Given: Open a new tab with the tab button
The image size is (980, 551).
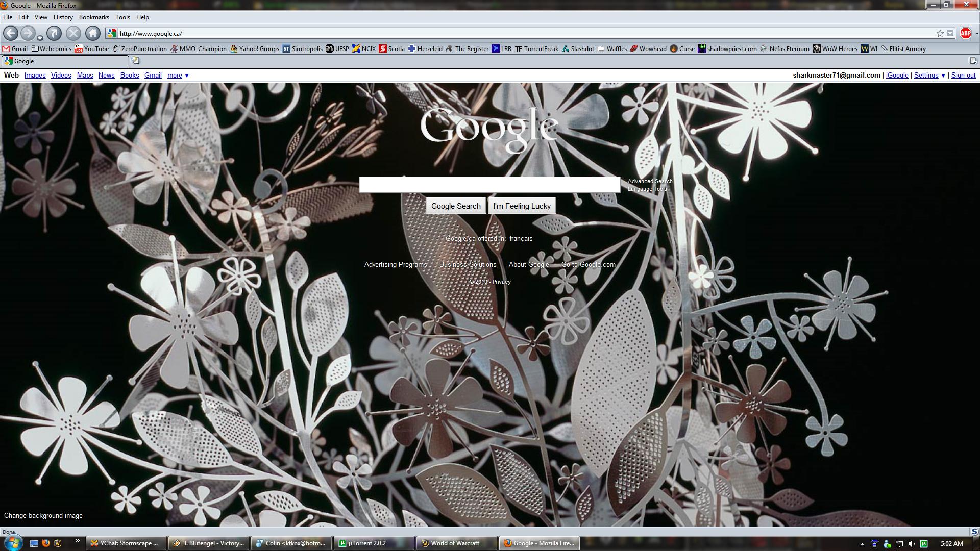Looking at the screenshot, I should 135,61.
